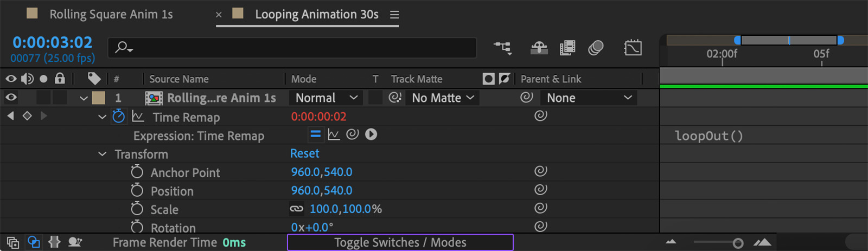Image resolution: width=868 pixels, height=251 pixels.
Task: Open the expression language menu arrow
Action: pos(371,134)
